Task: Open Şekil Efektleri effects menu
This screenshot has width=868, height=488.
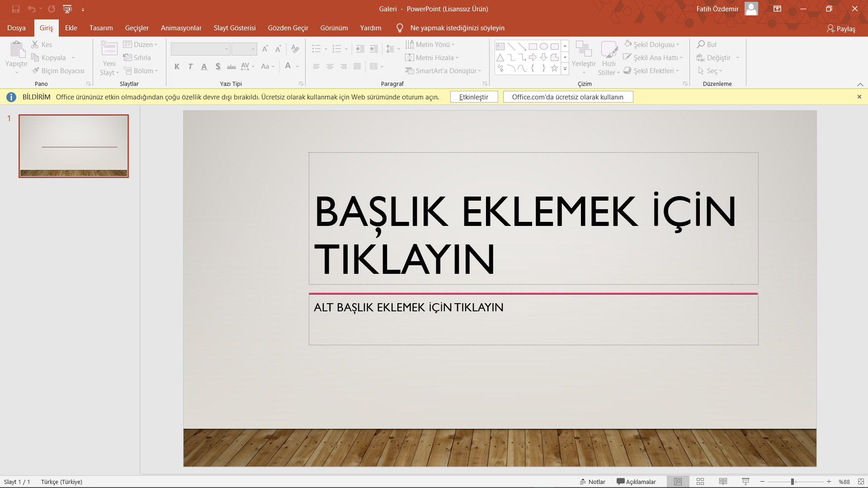Action: [x=651, y=70]
